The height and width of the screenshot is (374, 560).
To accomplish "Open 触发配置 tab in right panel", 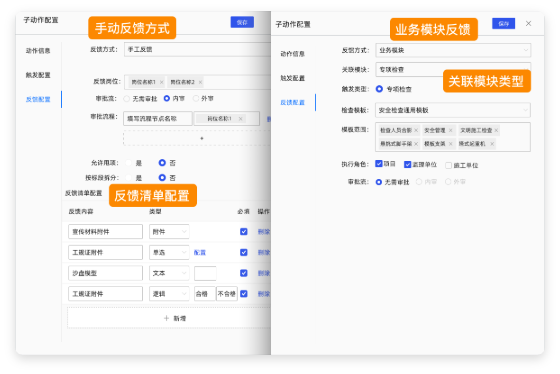I will (292, 78).
